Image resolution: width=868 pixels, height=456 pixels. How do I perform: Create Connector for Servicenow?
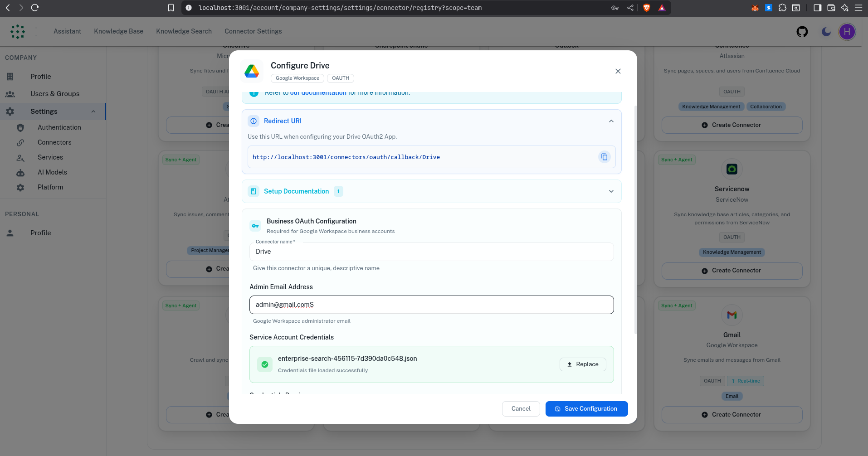click(731, 270)
